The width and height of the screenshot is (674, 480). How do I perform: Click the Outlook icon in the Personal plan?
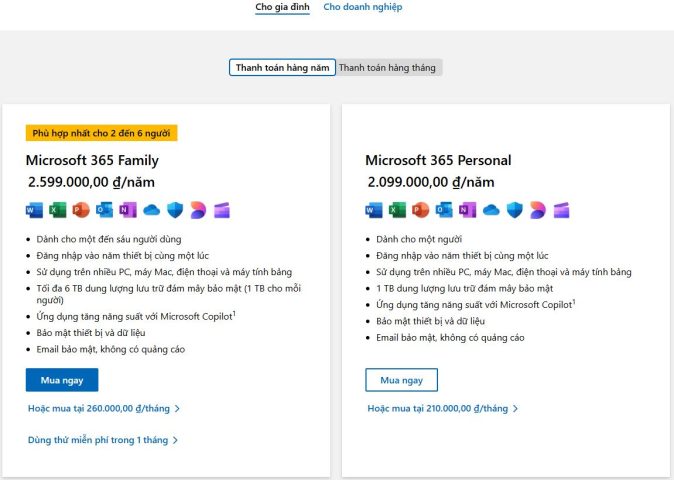[444, 210]
